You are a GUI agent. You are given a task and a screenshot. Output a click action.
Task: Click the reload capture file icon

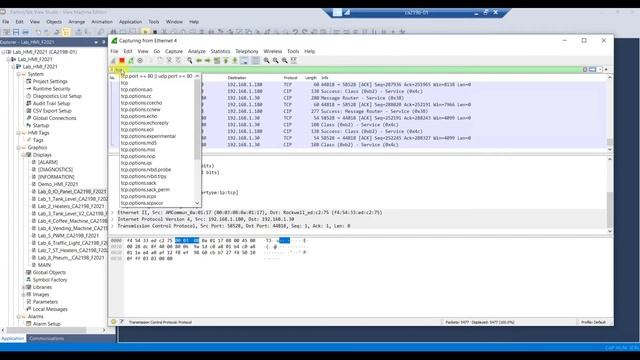[178, 60]
